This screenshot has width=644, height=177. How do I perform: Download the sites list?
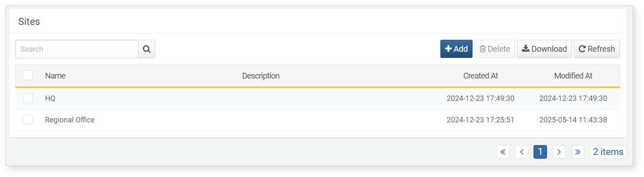[x=545, y=49]
